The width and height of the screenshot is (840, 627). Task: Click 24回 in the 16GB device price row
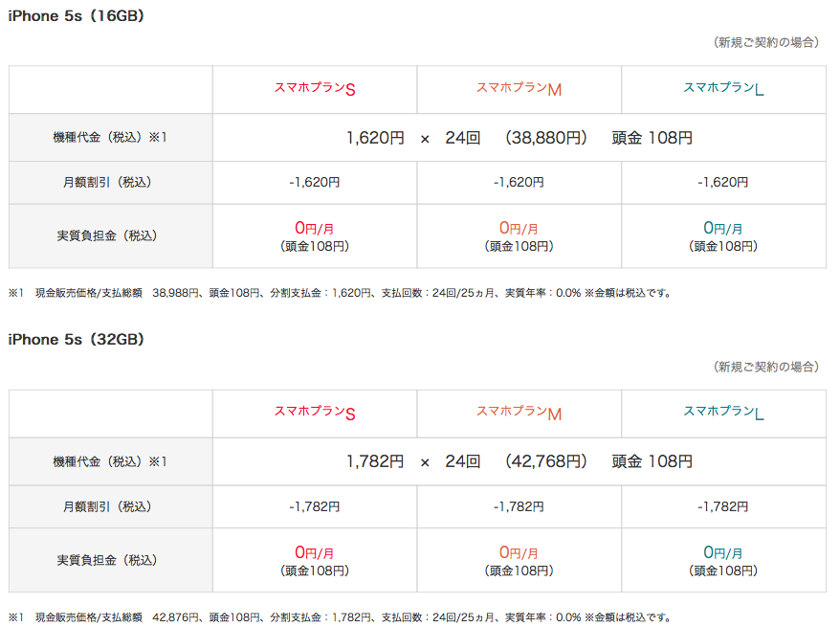coord(462,138)
